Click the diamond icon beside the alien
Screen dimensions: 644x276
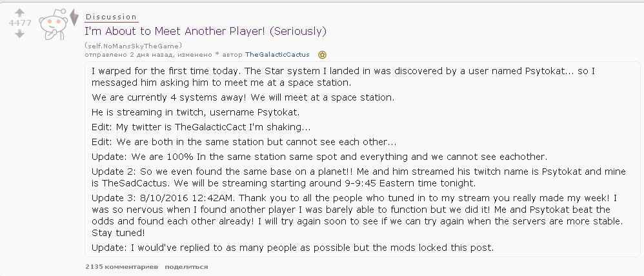pos(74,17)
